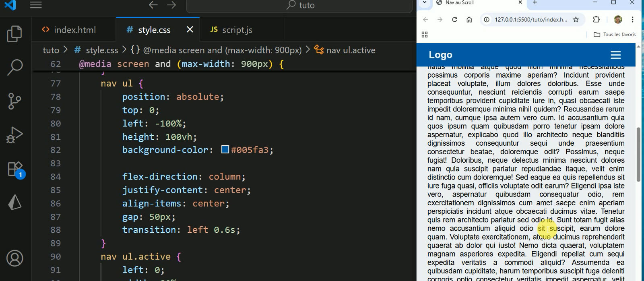Place cursor on 'height: 100vh;' line
The image size is (644, 281).
coord(160,137)
